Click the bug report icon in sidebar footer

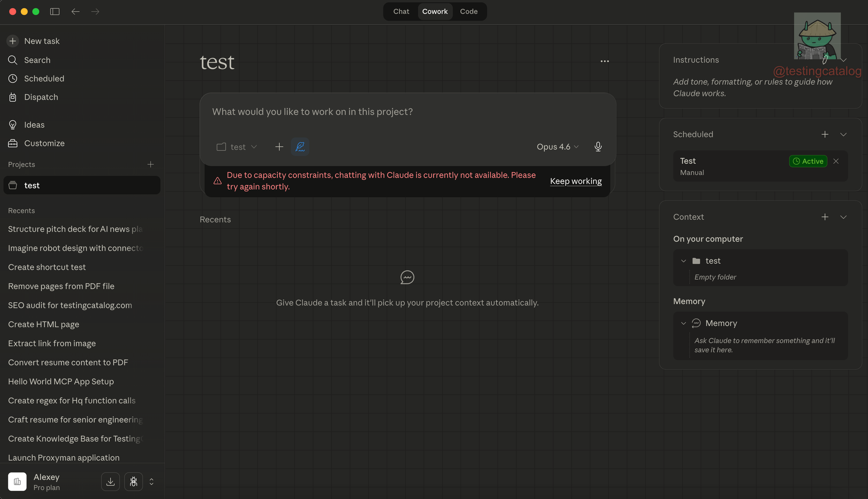coord(134,482)
